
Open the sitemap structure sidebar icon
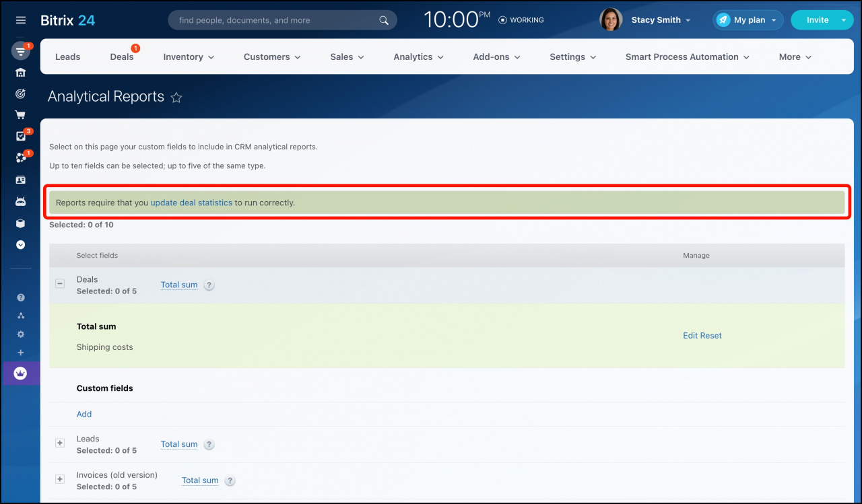[20, 316]
